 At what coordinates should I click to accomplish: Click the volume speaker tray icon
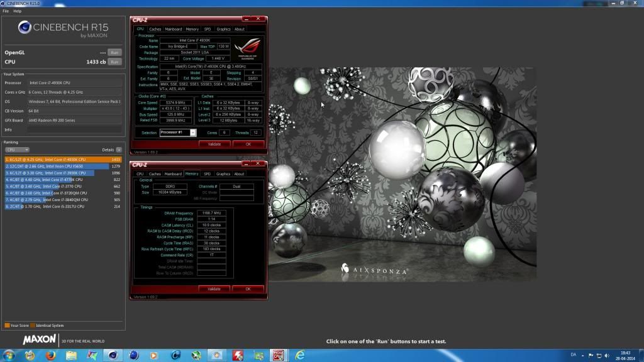click(607, 356)
